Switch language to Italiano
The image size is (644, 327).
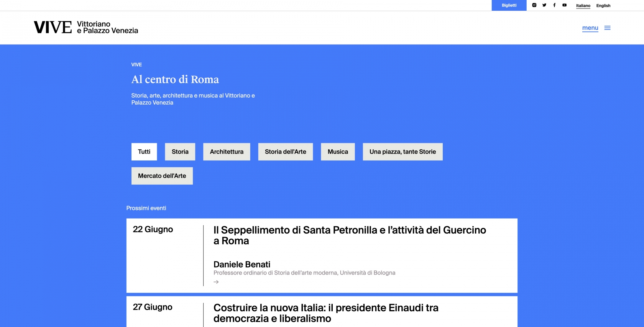[583, 6]
